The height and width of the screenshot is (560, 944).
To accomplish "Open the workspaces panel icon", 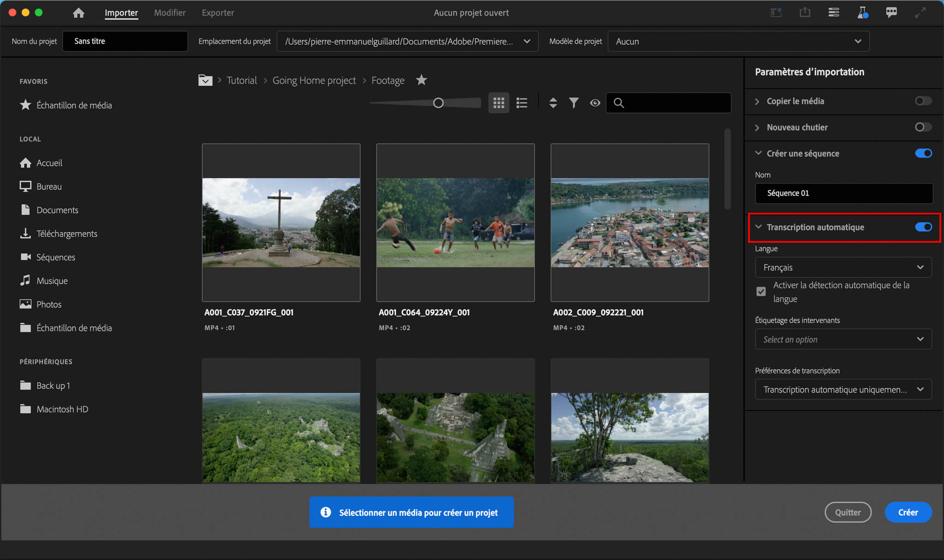I will pos(776,12).
